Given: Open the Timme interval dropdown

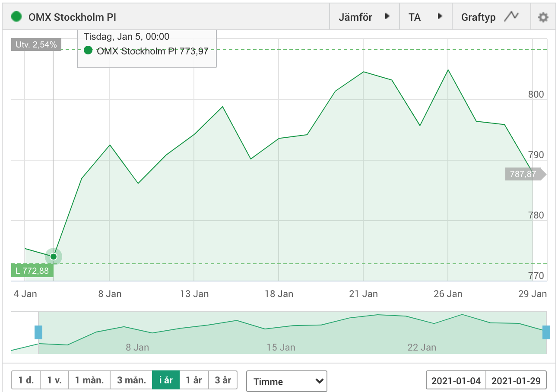Looking at the screenshot, I should click(x=287, y=381).
